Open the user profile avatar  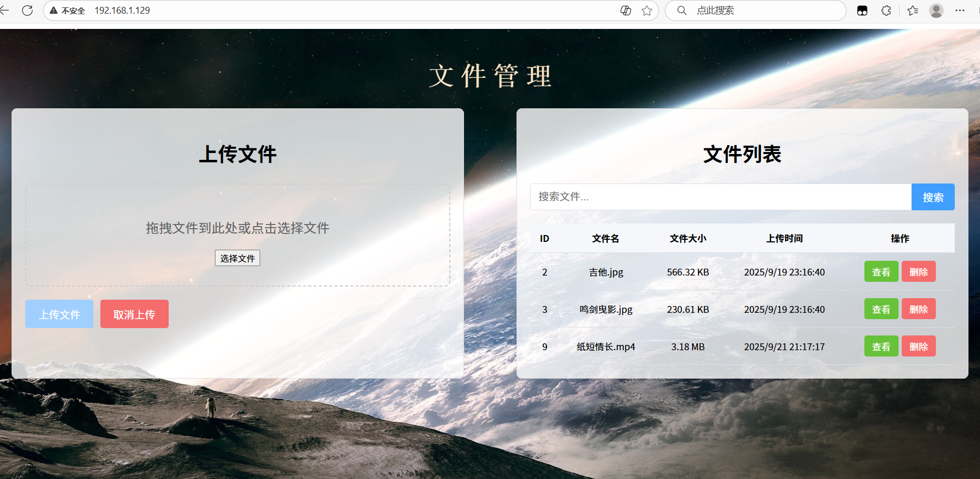(936, 11)
